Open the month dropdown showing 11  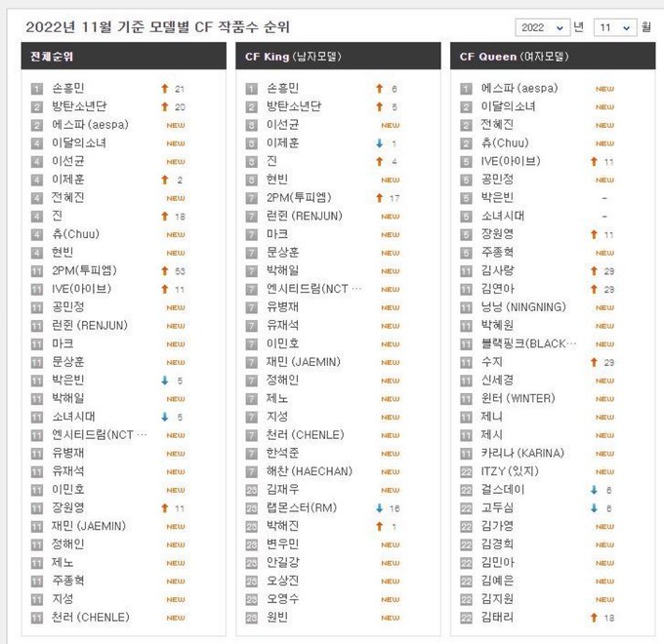click(615, 28)
